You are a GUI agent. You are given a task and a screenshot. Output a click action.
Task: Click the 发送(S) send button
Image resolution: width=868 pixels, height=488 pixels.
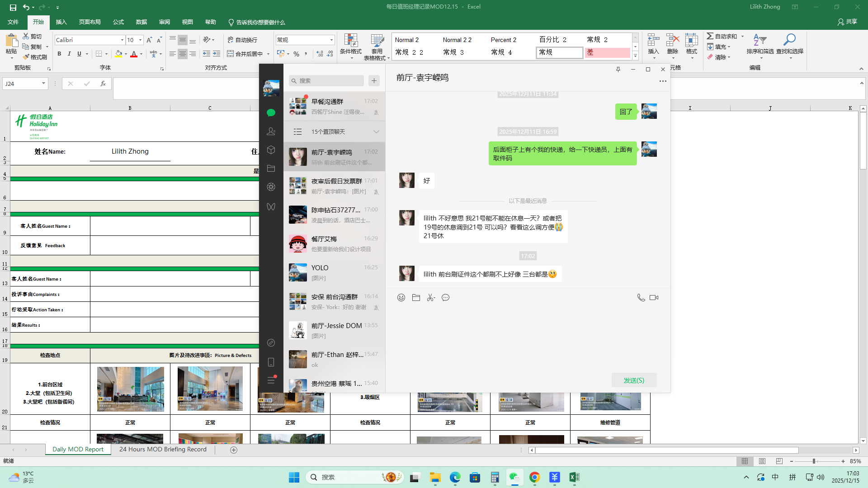(634, 380)
